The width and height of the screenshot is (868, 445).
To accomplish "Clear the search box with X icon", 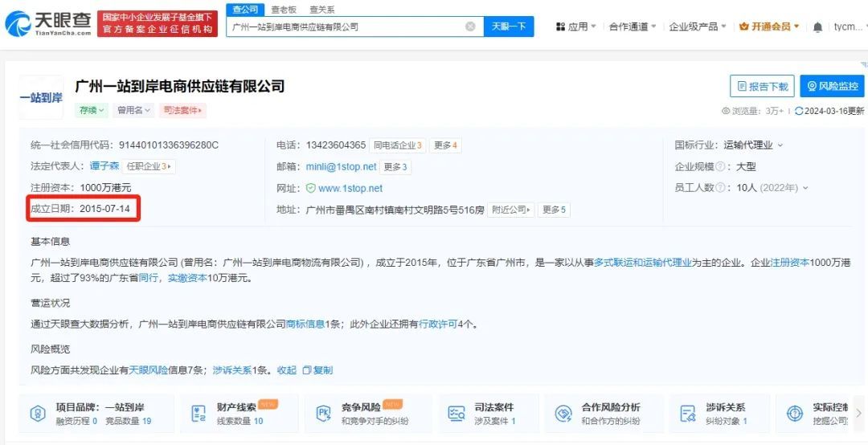I will [x=470, y=27].
